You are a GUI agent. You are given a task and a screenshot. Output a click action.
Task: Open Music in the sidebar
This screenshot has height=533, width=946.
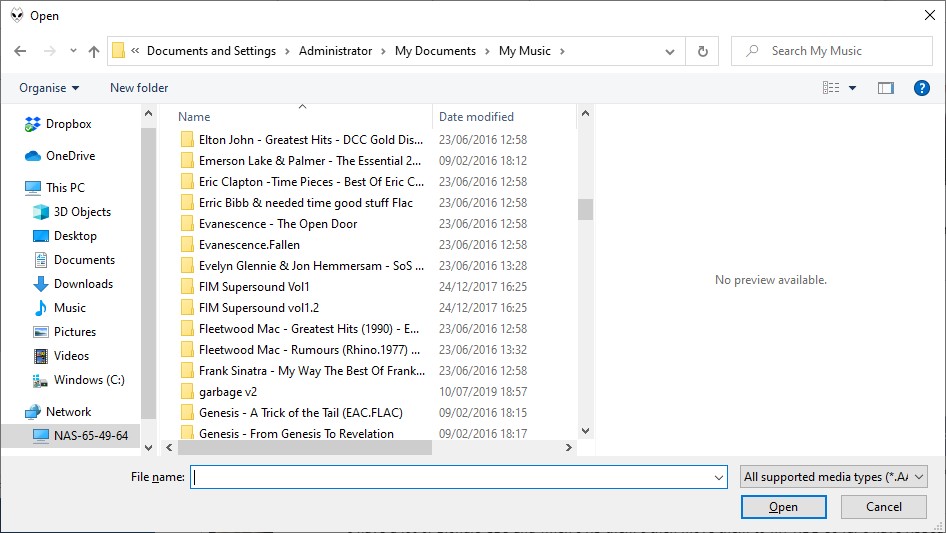59,308
